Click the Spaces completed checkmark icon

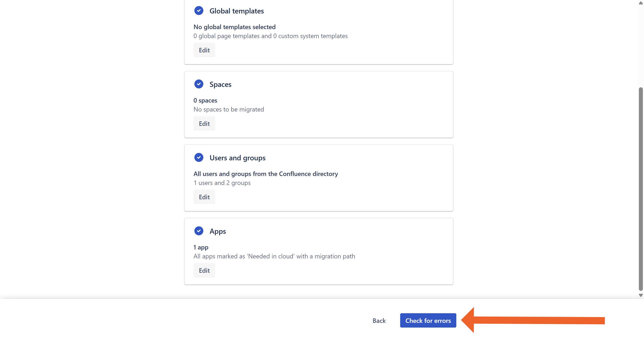199,84
